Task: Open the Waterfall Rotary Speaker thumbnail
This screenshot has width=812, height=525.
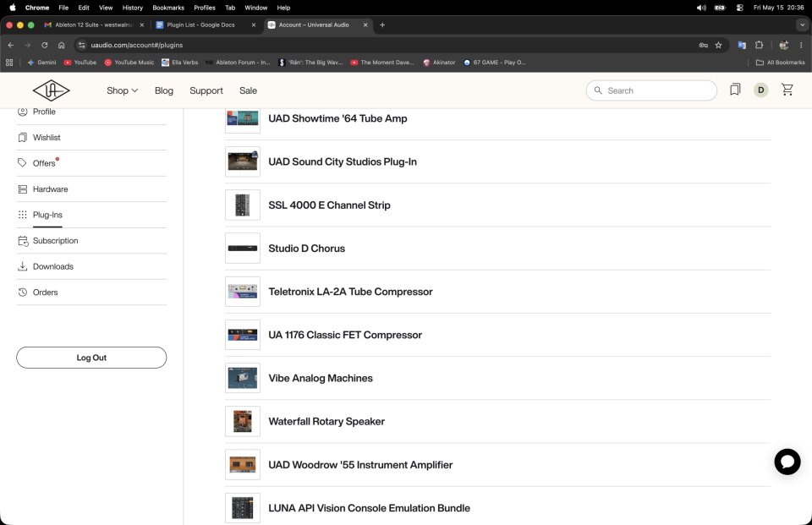Action: pos(243,422)
